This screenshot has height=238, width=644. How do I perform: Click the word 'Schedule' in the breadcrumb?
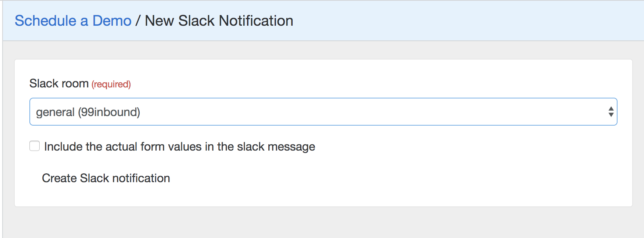[x=45, y=21]
